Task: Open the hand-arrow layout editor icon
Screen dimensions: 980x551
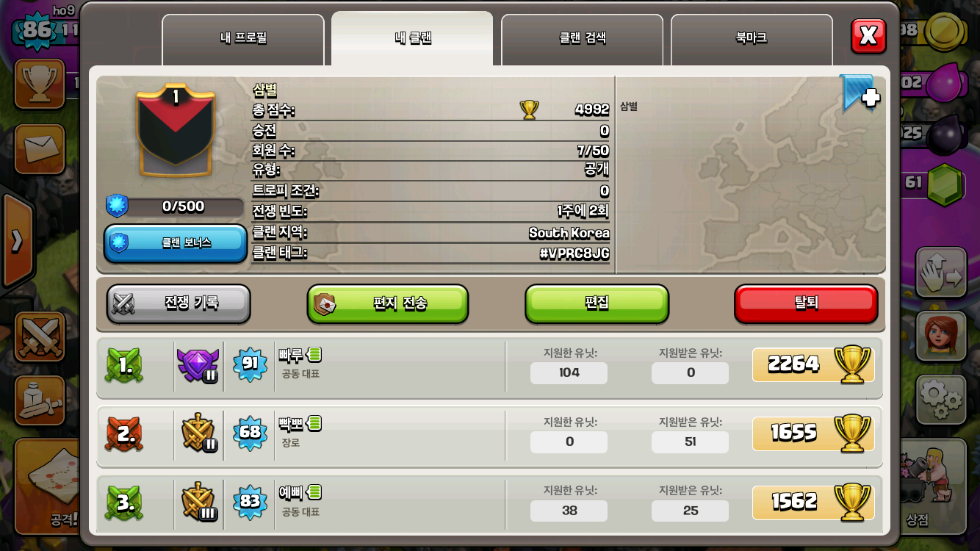Action: click(x=940, y=272)
